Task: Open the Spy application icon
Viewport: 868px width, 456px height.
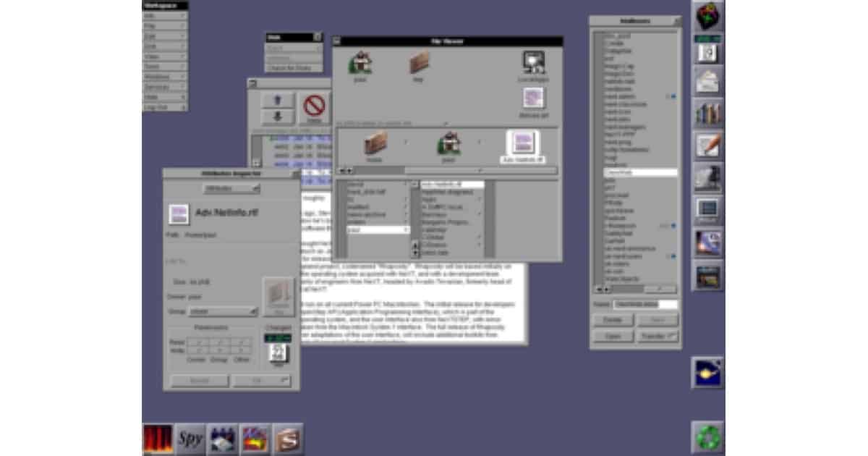Action: tap(190, 439)
